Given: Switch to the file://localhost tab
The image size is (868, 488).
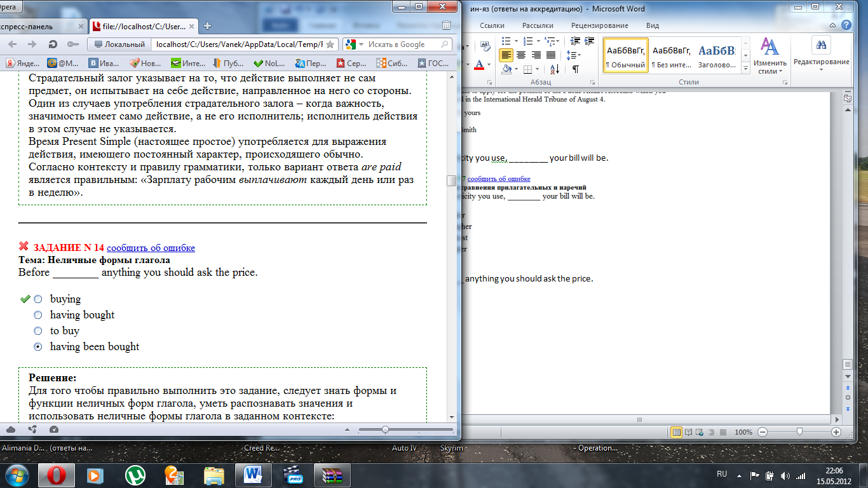Looking at the screenshot, I should pyautogui.click(x=144, y=26).
